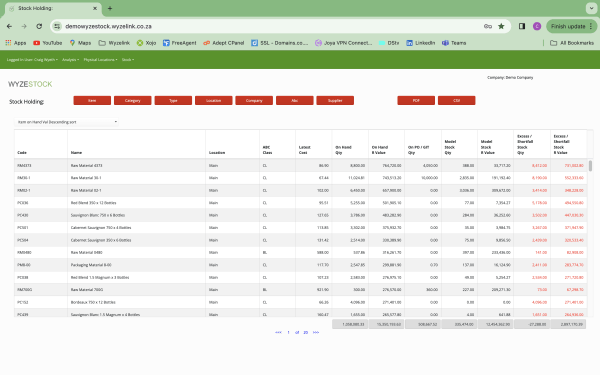Open the purple profile avatar
The height and width of the screenshot is (375, 600).
tap(537, 26)
